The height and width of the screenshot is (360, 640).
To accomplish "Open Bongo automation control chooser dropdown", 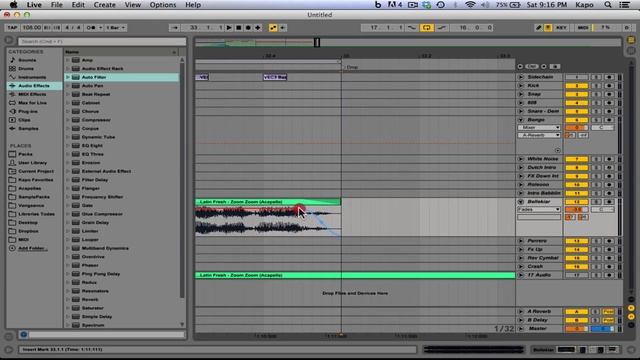I will tap(539, 135).
